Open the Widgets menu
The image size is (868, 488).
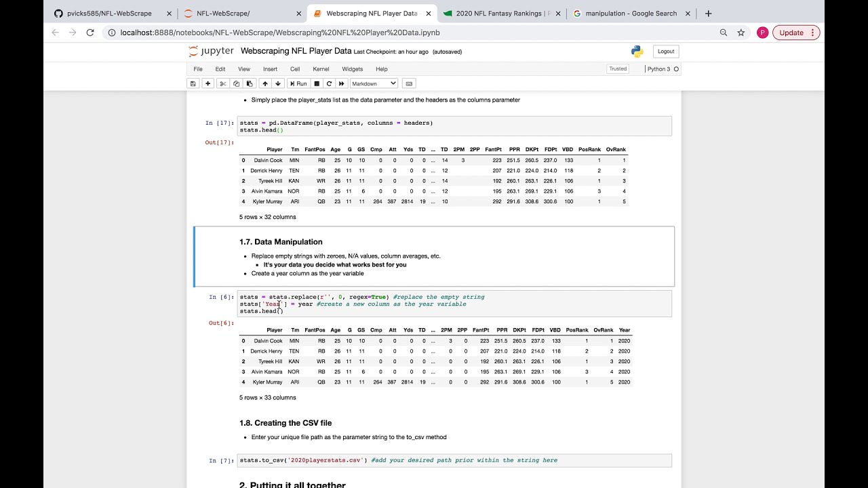click(x=353, y=69)
